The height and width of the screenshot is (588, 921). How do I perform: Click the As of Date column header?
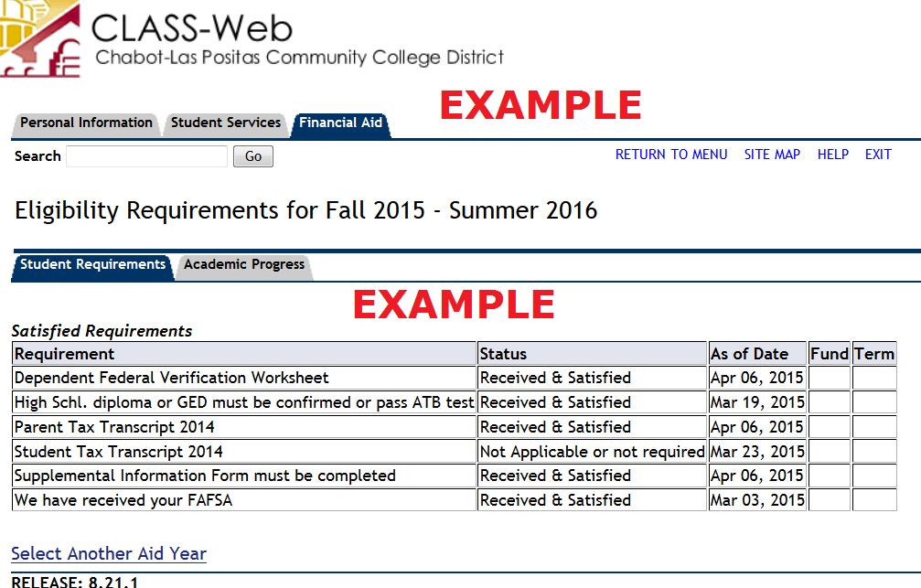tap(749, 354)
